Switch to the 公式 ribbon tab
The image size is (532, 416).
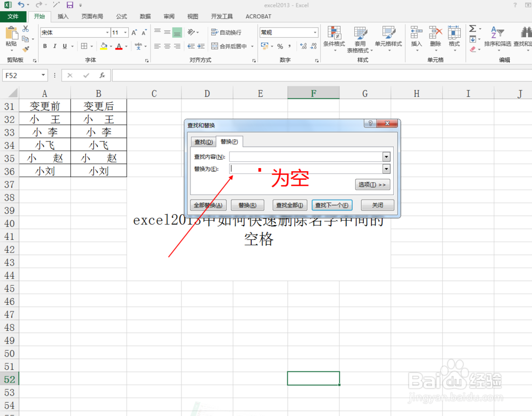pos(121,16)
